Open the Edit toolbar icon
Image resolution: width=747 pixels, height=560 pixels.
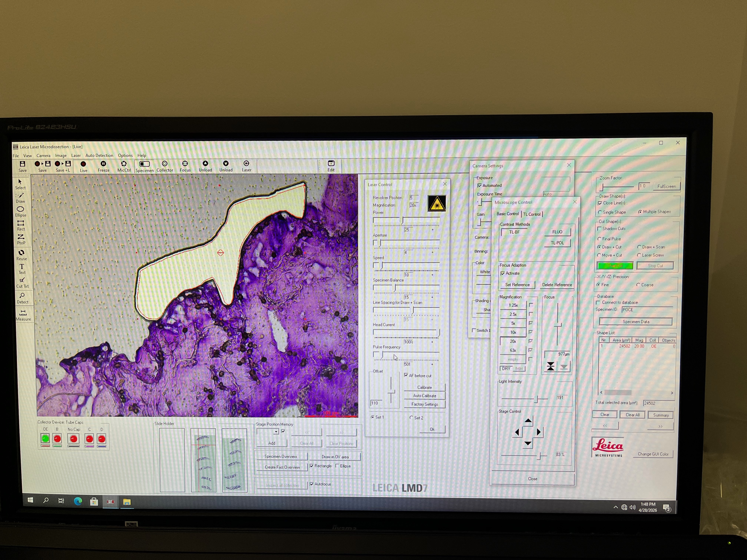331,166
